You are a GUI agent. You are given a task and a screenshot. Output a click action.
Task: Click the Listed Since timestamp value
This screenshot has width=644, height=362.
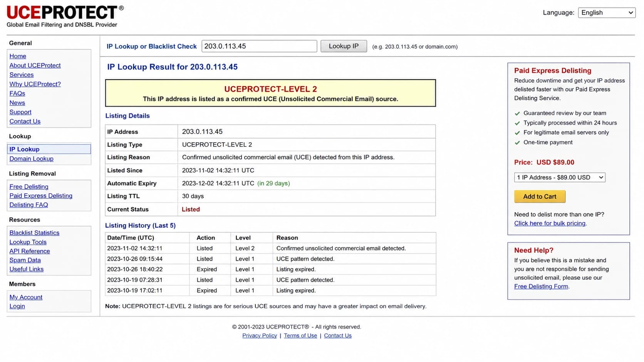click(x=218, y=170)
